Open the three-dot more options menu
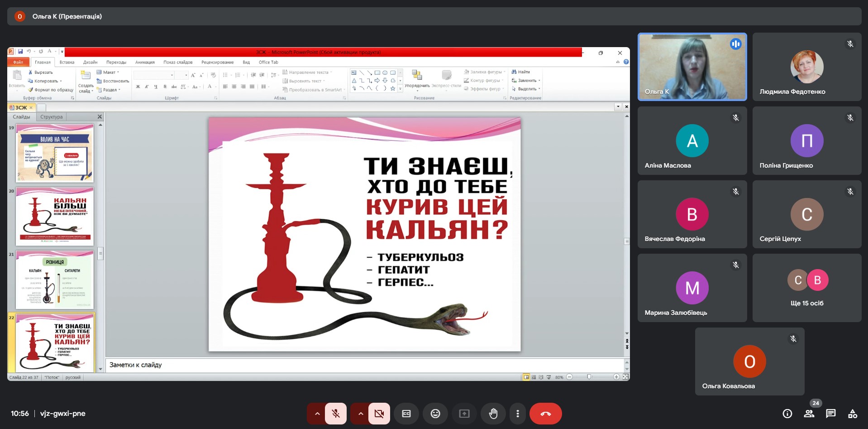The width and height of the screenshot is (868, 429). click(x=518, y=414)
